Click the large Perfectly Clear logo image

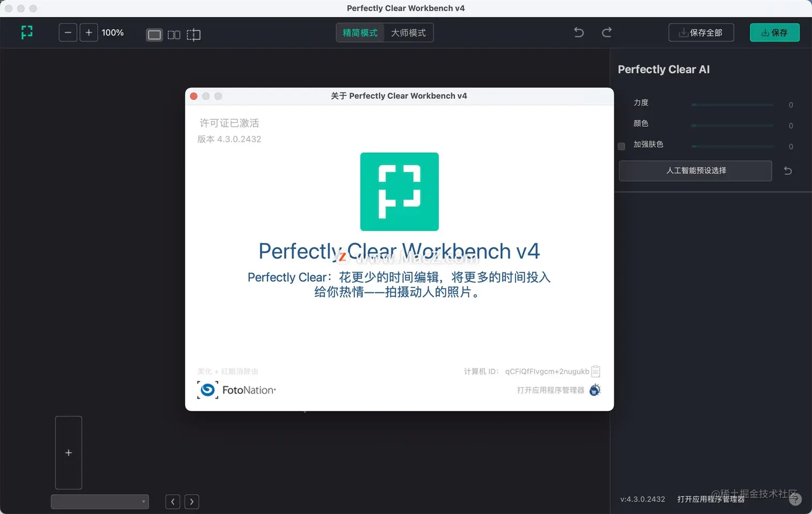click(x=400, y=192)
